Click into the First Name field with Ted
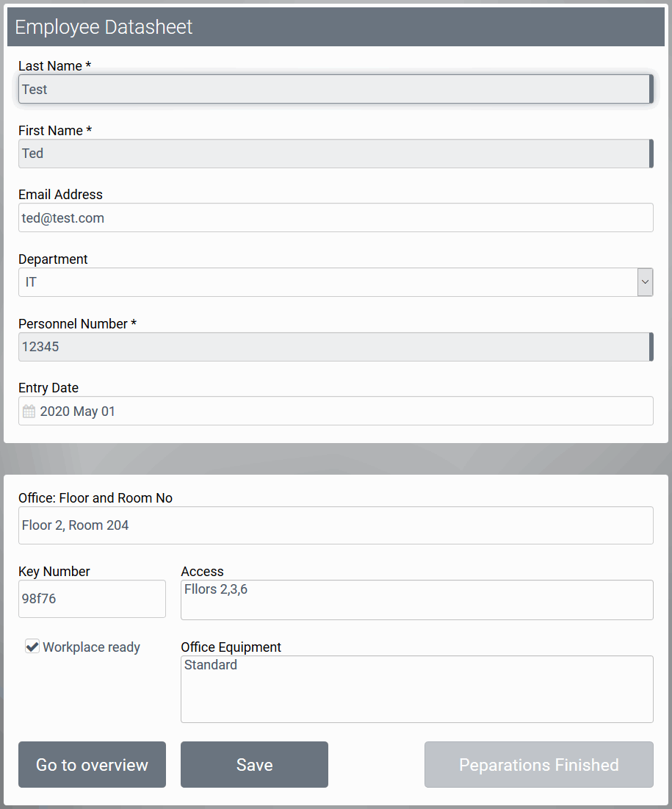This screenshot has width=672, height=809. 334,154
